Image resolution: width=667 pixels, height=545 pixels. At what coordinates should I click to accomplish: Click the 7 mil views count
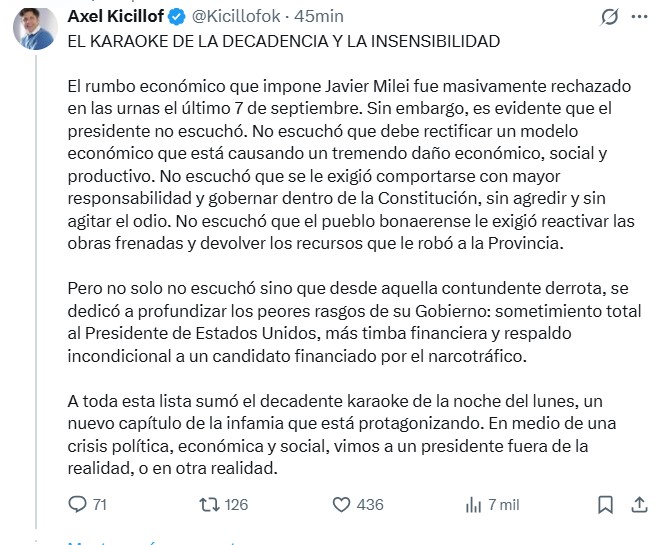tap(503, 504)
